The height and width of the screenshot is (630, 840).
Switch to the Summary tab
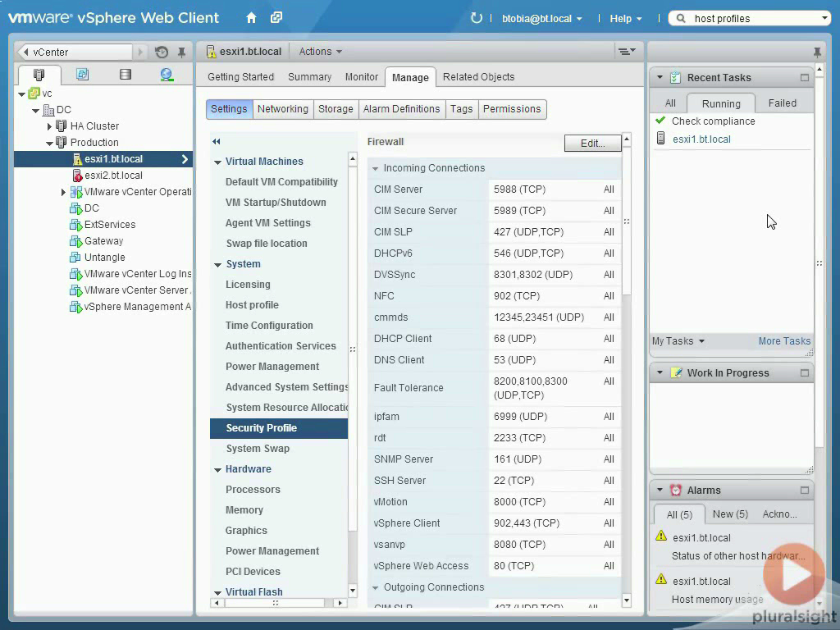309,77
